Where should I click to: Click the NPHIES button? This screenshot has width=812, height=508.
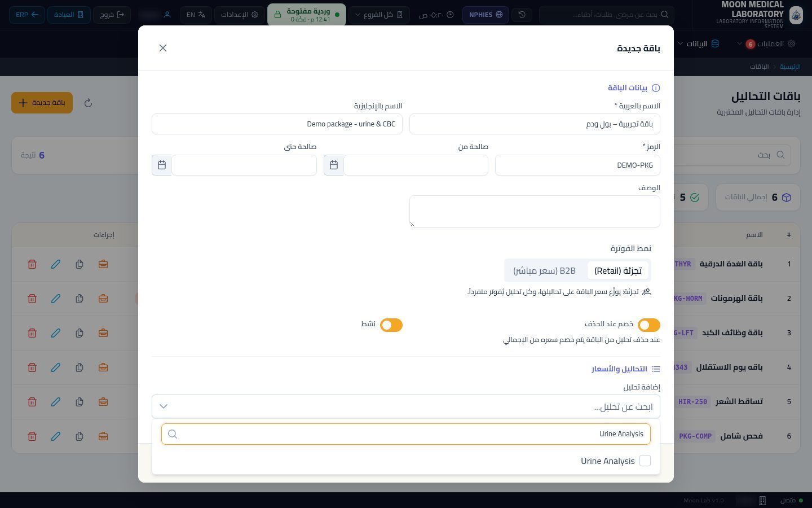pos(486,15)
